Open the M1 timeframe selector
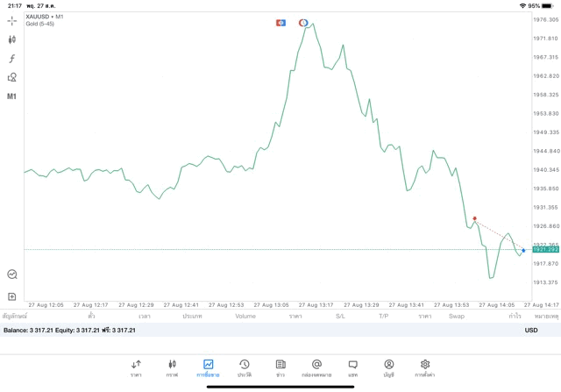The height and width of the screenshot is (392, 561). pos(12,96)
